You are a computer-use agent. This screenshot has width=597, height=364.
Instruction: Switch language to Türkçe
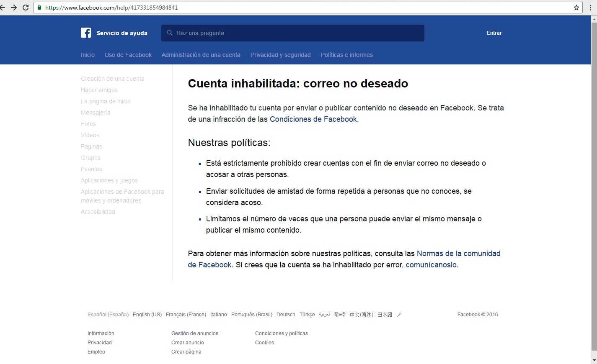pos(307,315)
